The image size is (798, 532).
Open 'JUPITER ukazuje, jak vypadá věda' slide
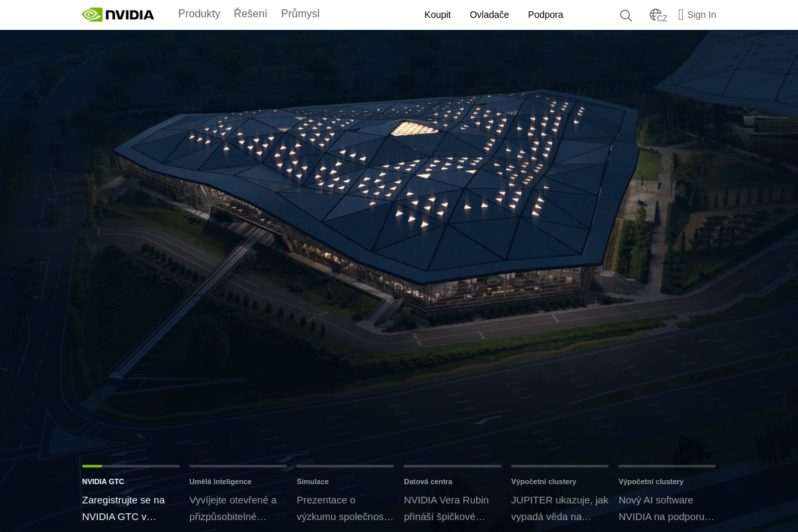coord(560,508)
